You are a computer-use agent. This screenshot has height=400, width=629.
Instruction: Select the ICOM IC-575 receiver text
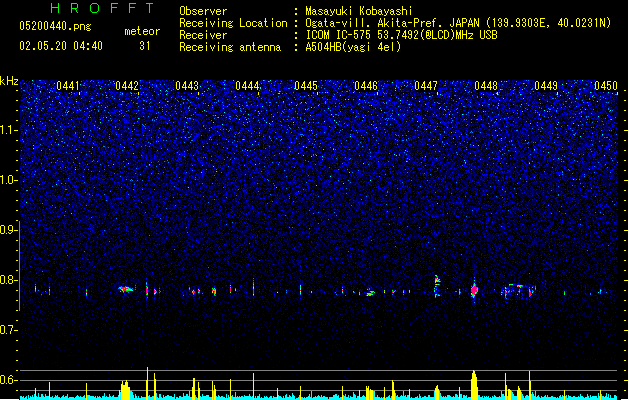click(401, 35)
